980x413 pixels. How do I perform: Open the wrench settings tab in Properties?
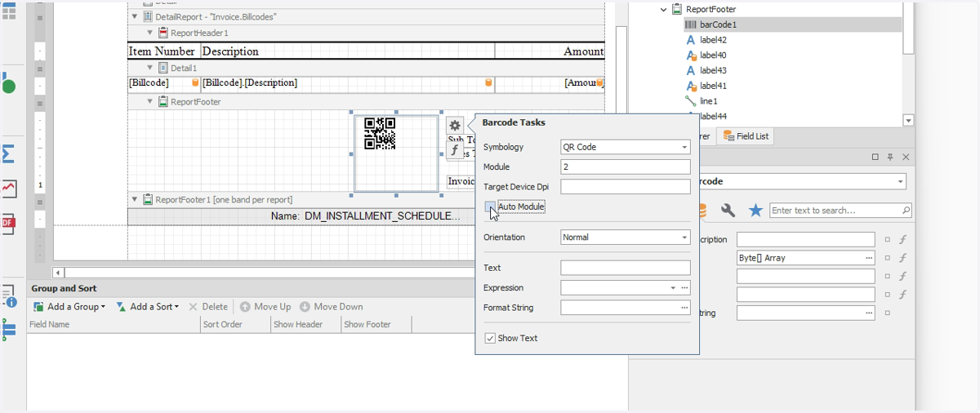point(728,211)
